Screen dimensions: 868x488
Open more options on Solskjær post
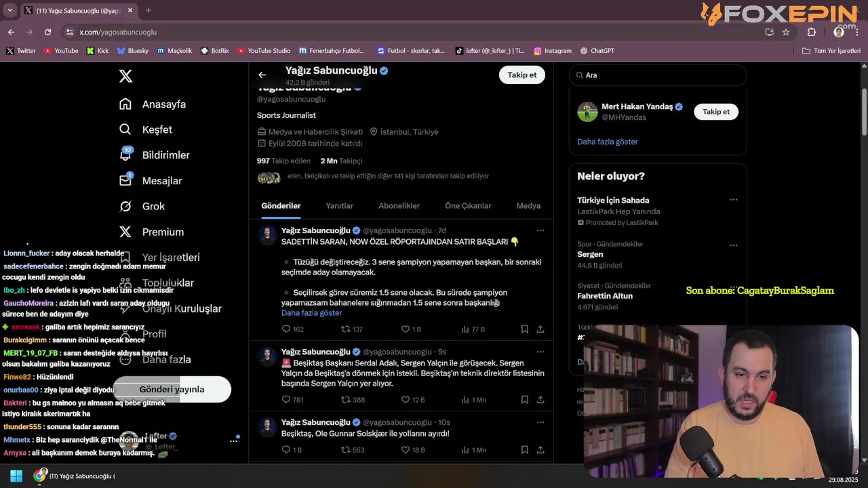(540, 422)
